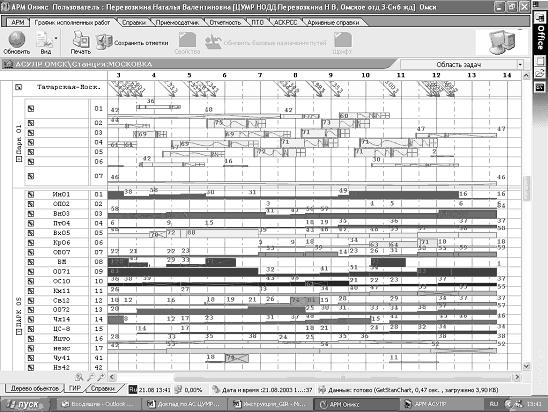This screenshot has height=412, width=548.
Task: Click the row icon next to Чу41
Action: coord(31,358)
